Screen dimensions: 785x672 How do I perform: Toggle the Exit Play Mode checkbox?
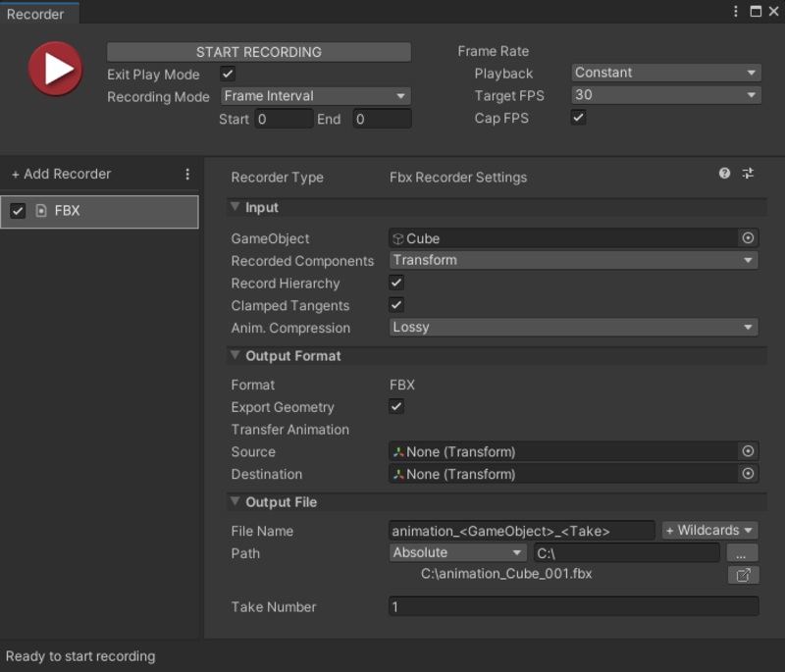pos(228,74)
